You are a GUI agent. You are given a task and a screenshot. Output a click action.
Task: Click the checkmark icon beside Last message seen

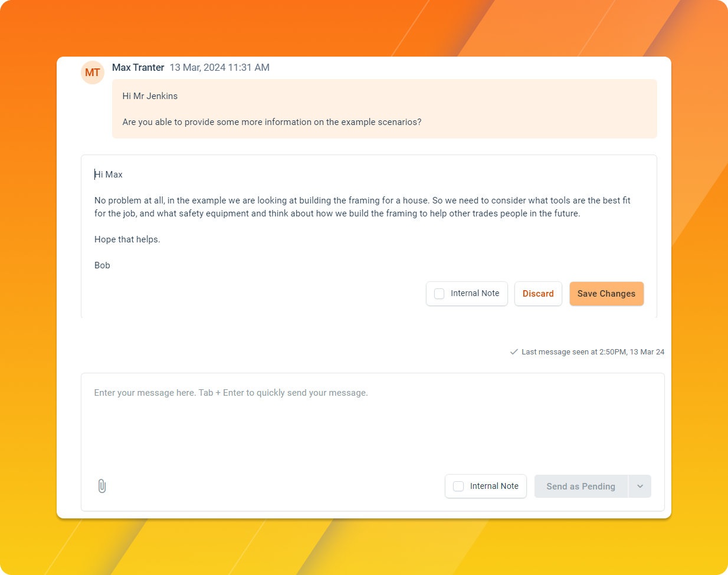click(514, 352)
